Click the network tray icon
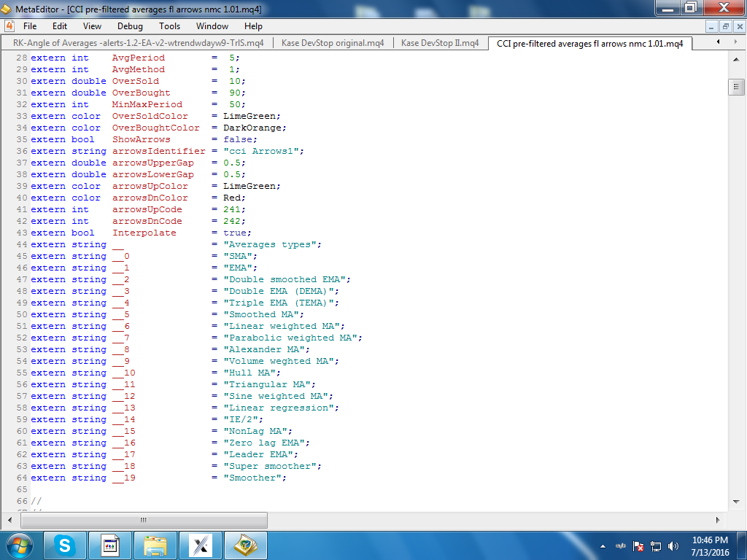747x560 pixels. 656,546
